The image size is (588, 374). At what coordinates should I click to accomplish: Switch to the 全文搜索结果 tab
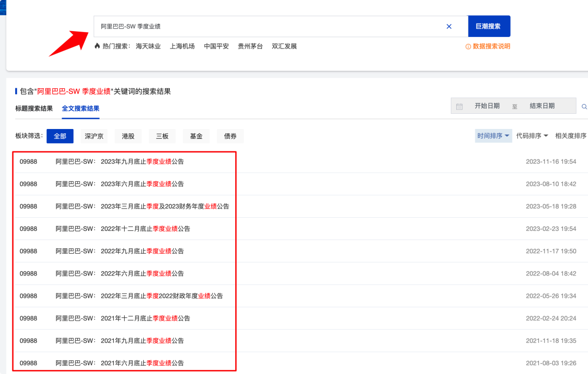[81, 108]
